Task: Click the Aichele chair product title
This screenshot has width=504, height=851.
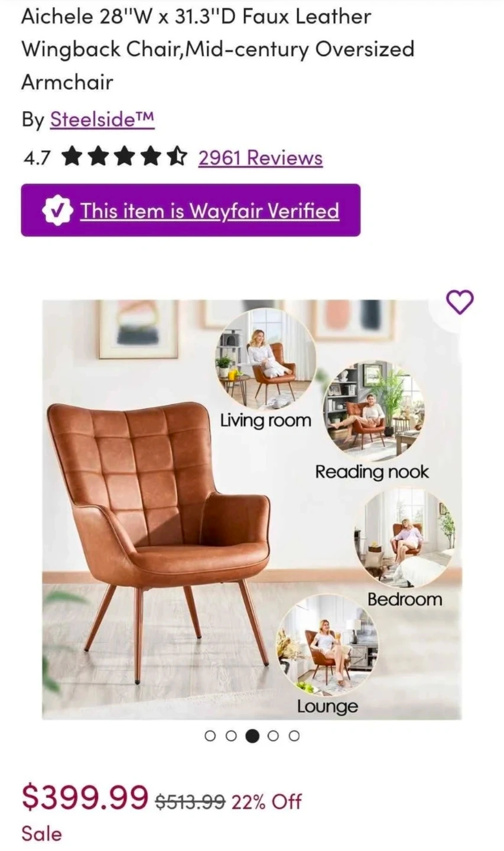Action: 217,49
